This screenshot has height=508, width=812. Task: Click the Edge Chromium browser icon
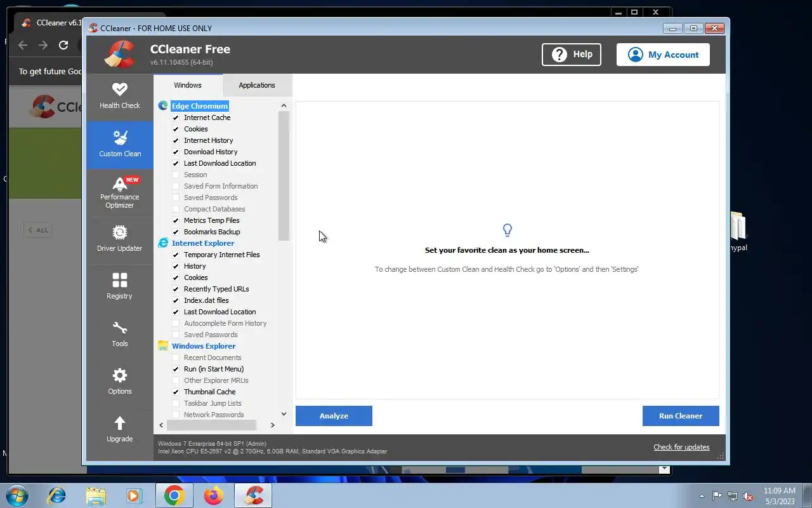point(163,106)
